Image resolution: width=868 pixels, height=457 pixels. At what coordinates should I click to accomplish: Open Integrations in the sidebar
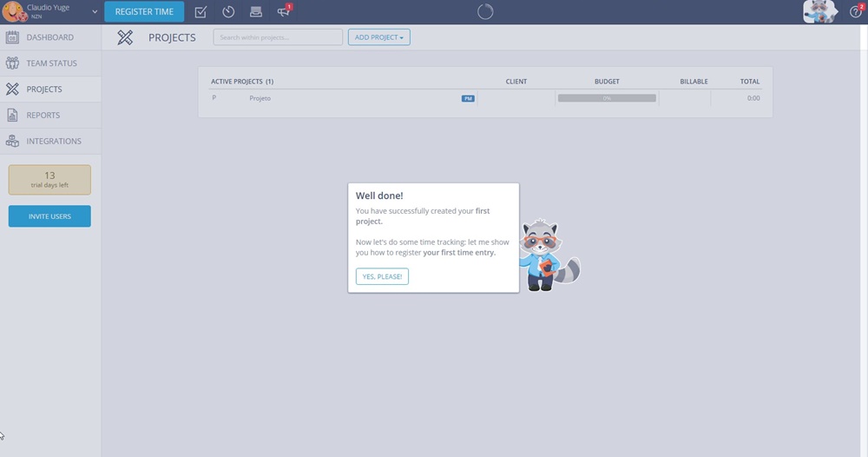pyautogui.click(x=53, y=142)
